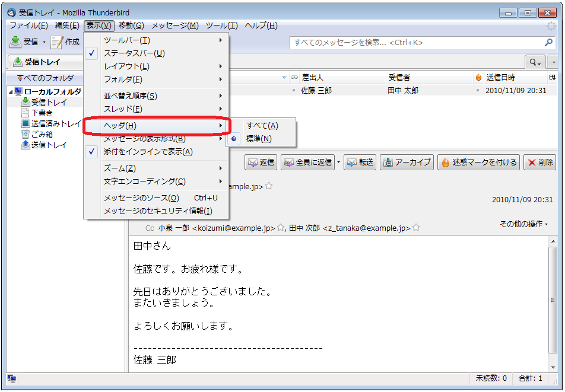Viewport: 565px width, 392px height.
Task: Open the column picker icon
Action: point(553,78)
